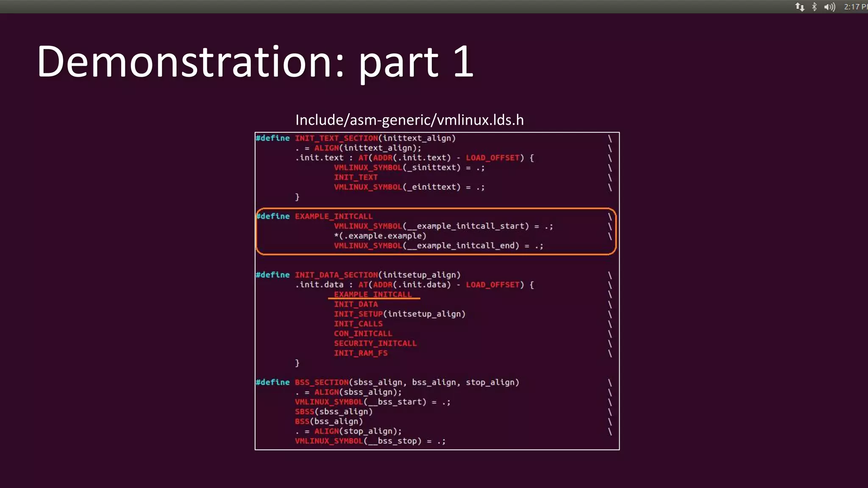This screenshot has width=868, height=488.
Task: Select the line ". = ALIGN(sbss_align);"
Action: click(x=348, y=392)
